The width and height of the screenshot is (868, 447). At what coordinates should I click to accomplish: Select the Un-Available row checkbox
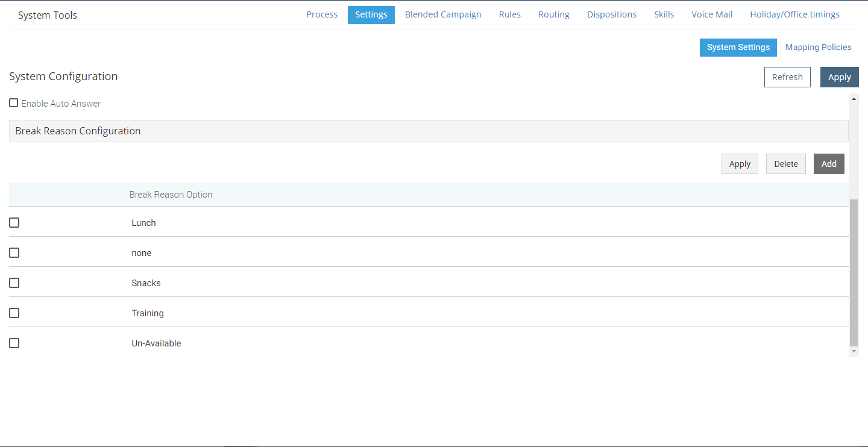(x=14, y=343)
